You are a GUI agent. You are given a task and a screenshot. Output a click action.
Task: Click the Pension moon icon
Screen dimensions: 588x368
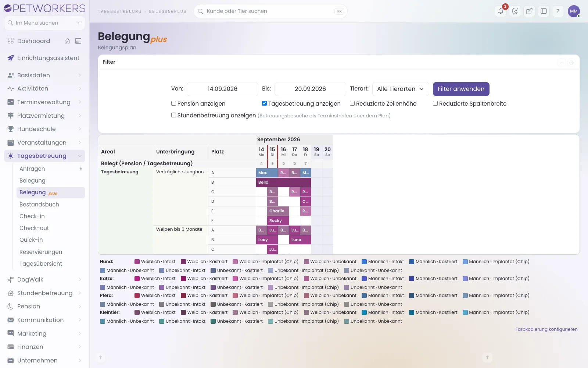tap(11, 306)
